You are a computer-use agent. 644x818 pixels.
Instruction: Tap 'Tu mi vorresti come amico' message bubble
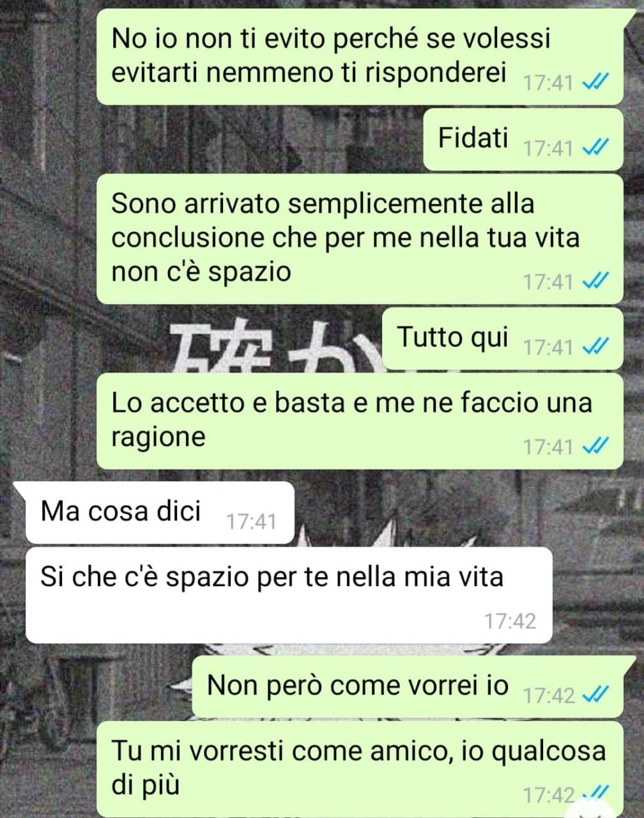pyautogui.click(x=360, y=769)
